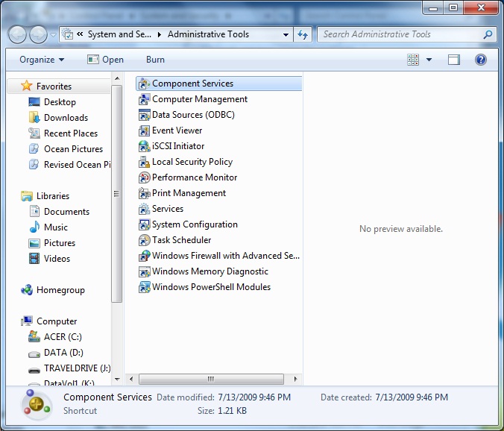The image size is (504, 431).
Task: Go back with the Back arrow button
Action: 17,35
